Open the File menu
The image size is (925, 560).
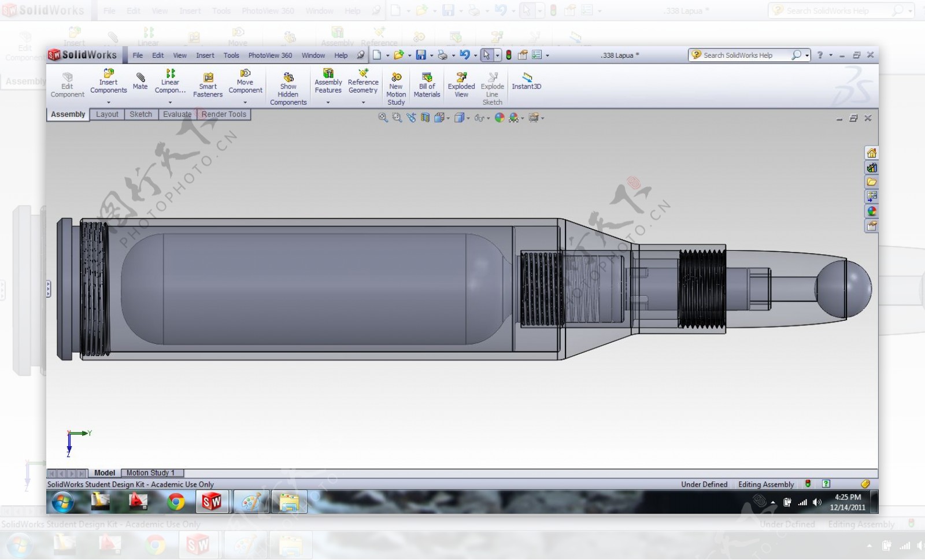point(138,55)
